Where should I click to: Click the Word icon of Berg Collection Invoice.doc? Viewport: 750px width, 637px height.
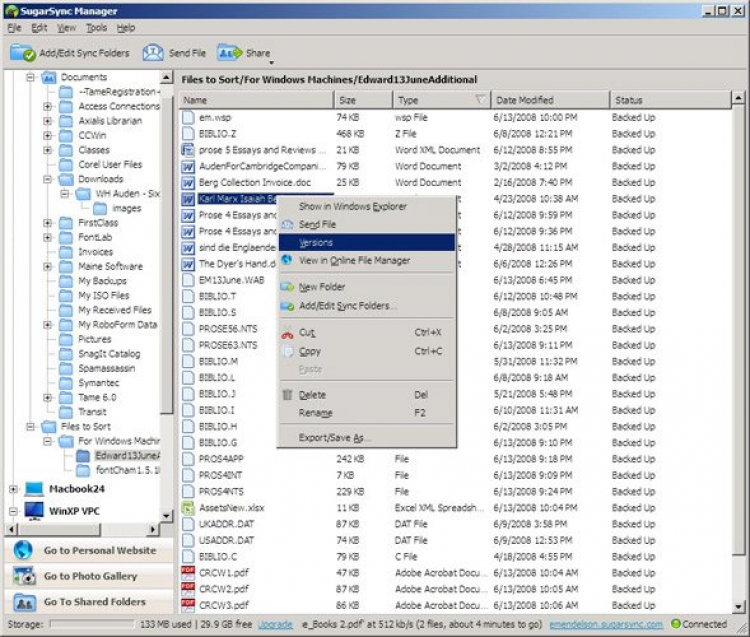188,183
